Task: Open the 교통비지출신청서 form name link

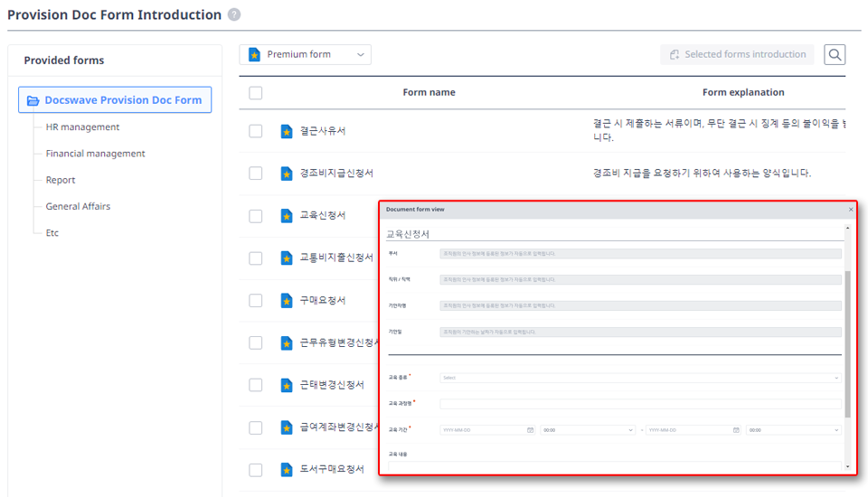Action: click(336, 258)
